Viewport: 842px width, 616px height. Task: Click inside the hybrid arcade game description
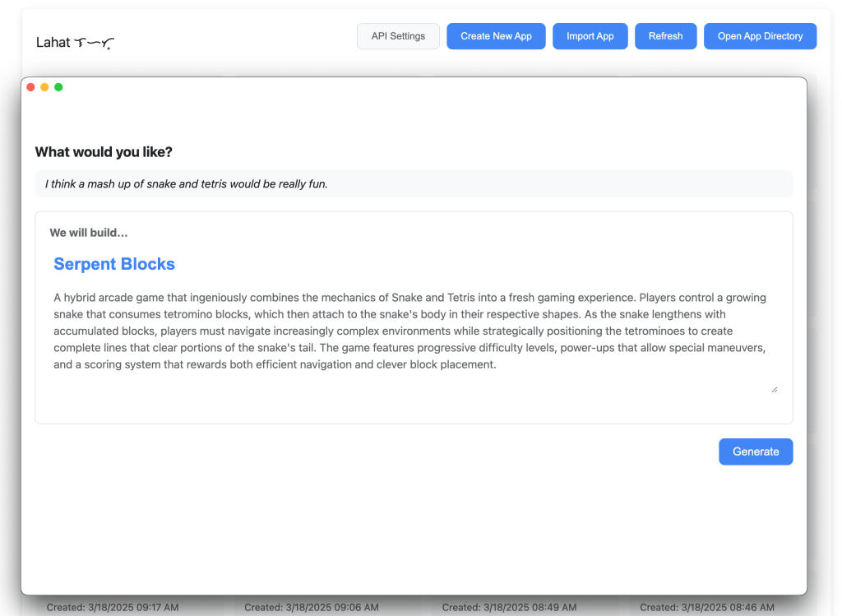[411, 331]
